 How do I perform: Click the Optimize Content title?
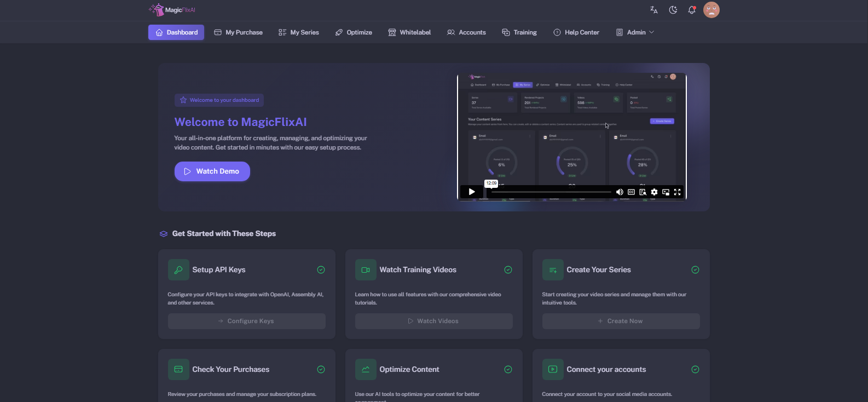tap(409, 370)
